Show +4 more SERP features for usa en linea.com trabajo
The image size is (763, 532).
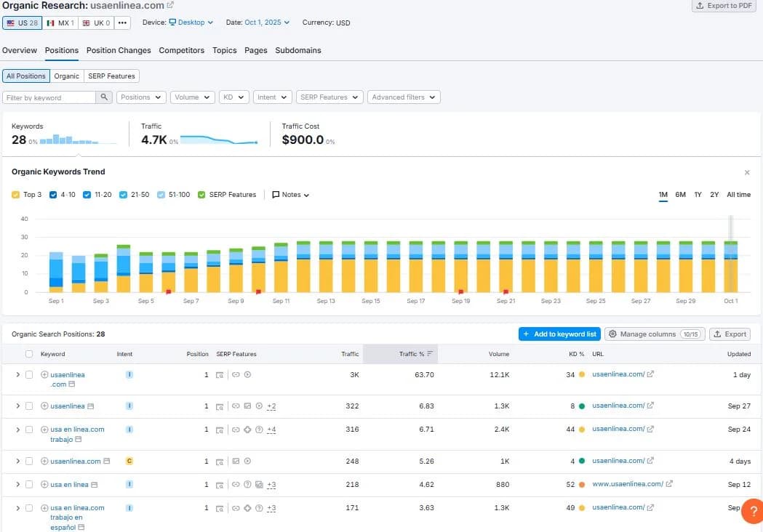pos(271,430)
